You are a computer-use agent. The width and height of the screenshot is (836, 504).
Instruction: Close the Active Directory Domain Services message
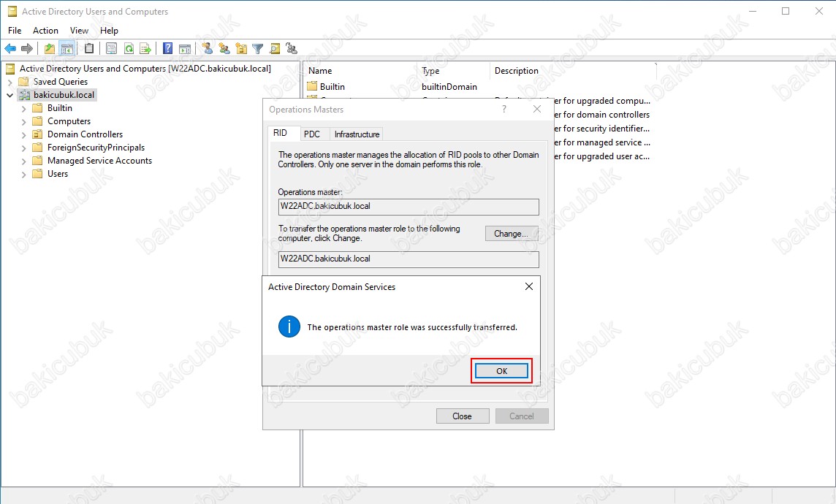click(x=529, y=286)
